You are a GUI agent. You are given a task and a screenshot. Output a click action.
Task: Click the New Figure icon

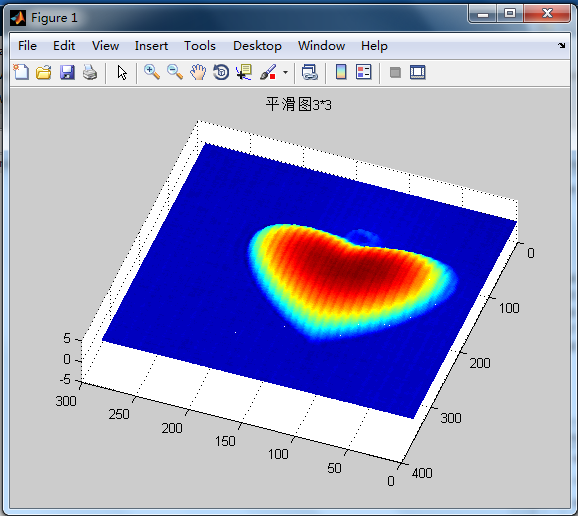tap(21, 72)
